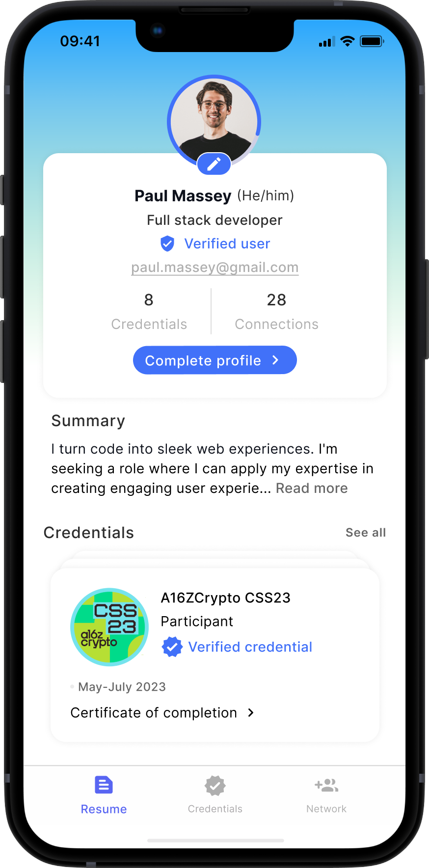The width and height of the screenshot is (429, 868).
Task: Select the Resume tab label
Action: [x=104, y=809]
